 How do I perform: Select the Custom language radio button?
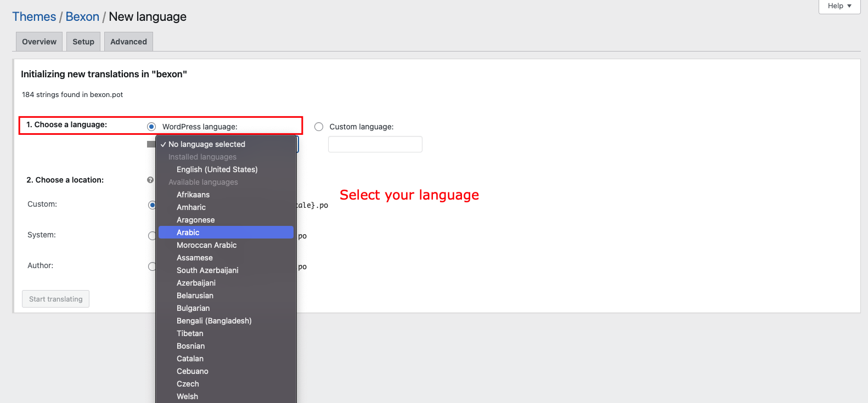pos(319,127)
